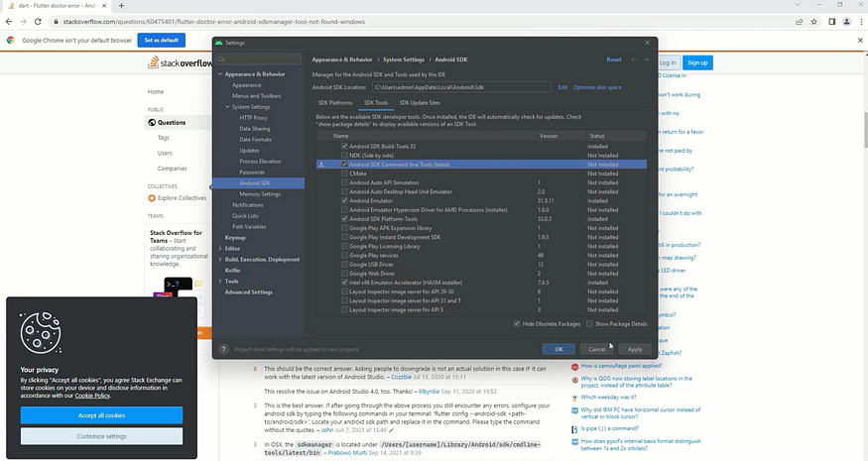
Task: Click the Customize settings cookie button
Action: coord(102,436)
